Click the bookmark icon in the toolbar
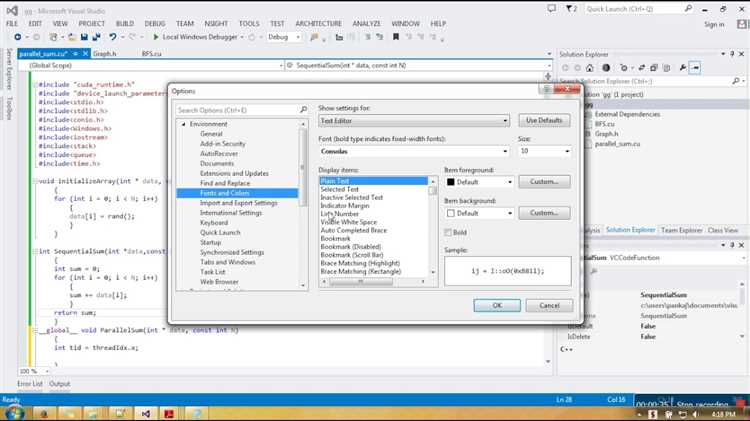The image size is (750, 421). click(x=396, y=37)
